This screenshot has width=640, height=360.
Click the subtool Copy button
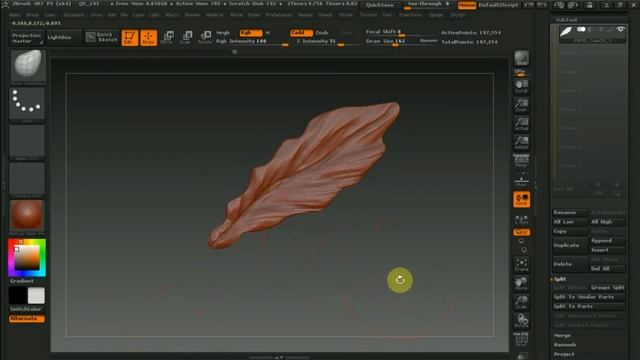click(x=570, y=231)
